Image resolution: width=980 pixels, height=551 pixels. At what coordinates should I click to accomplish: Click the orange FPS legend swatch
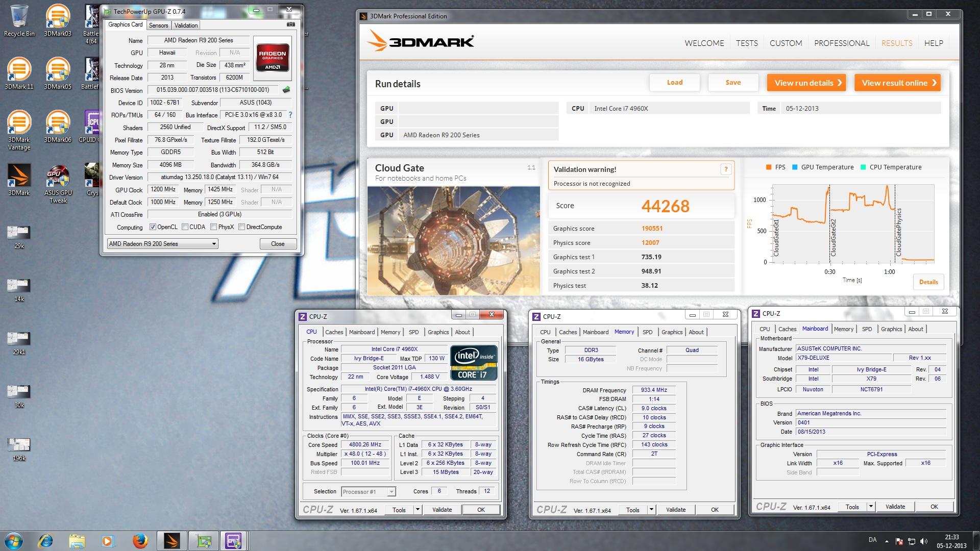[769, 167]
